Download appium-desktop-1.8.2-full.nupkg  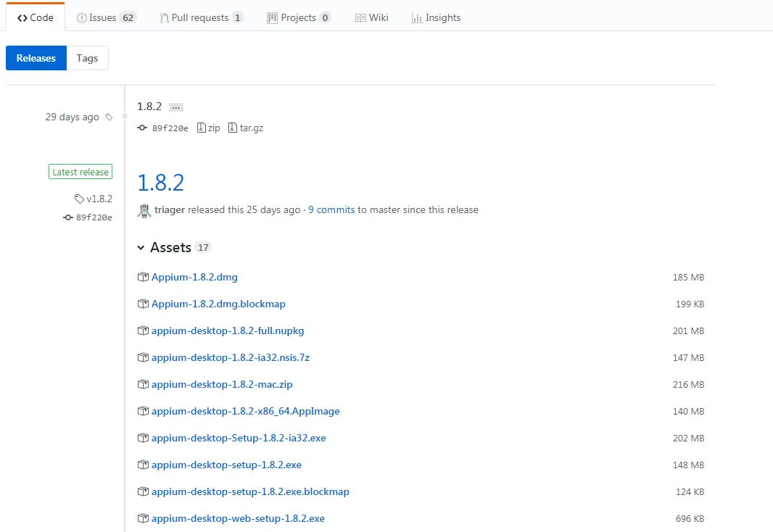(228, 331)
